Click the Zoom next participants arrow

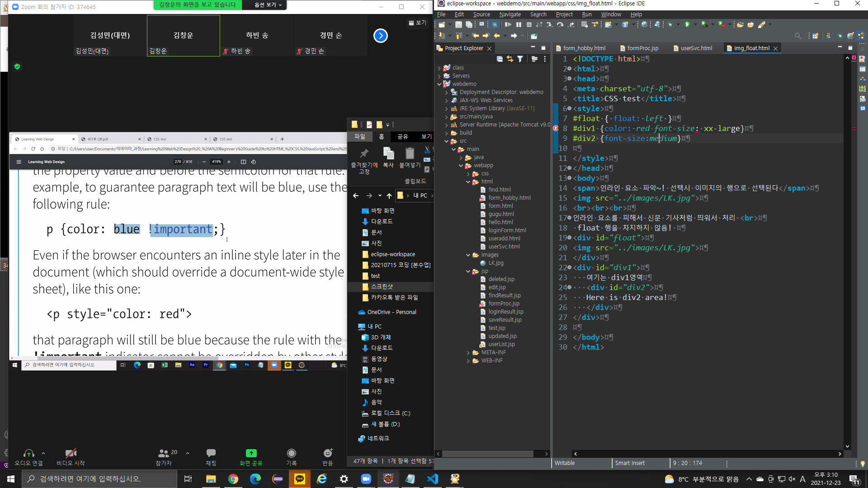point(381,36)
